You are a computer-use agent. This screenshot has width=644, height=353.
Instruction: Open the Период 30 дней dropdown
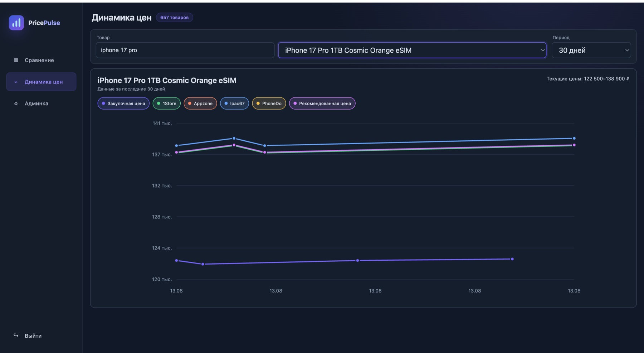[591, 50]
